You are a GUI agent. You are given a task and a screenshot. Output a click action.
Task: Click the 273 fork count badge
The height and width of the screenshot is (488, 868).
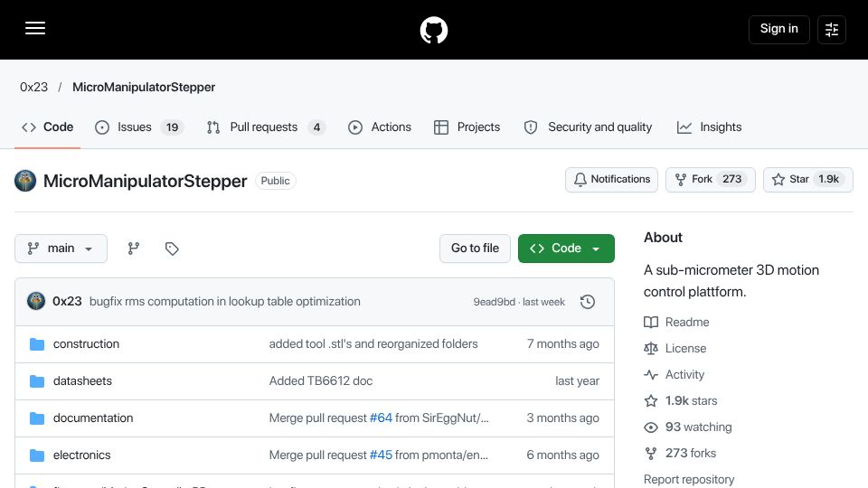click(x=731, y=179)
